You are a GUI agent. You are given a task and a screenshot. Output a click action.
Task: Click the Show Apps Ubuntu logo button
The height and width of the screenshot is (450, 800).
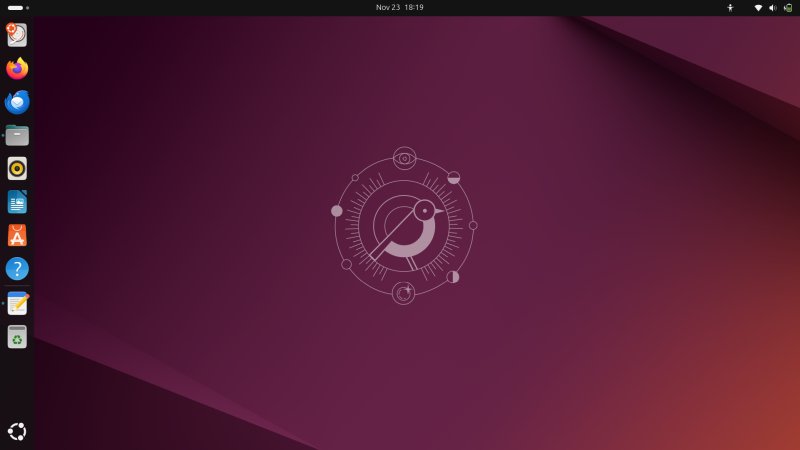point(17,432)
